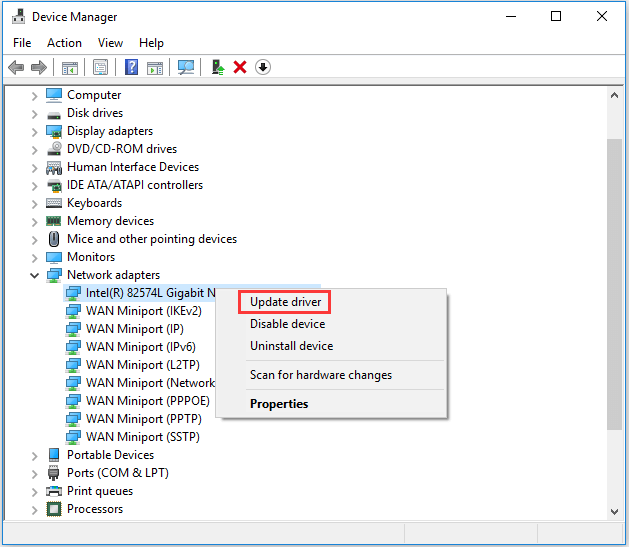Click the mouse icon beside Mice and other pointing devices
Image resolution: width=629 pixels, height=547 pixels.
[x=54, y=239]
